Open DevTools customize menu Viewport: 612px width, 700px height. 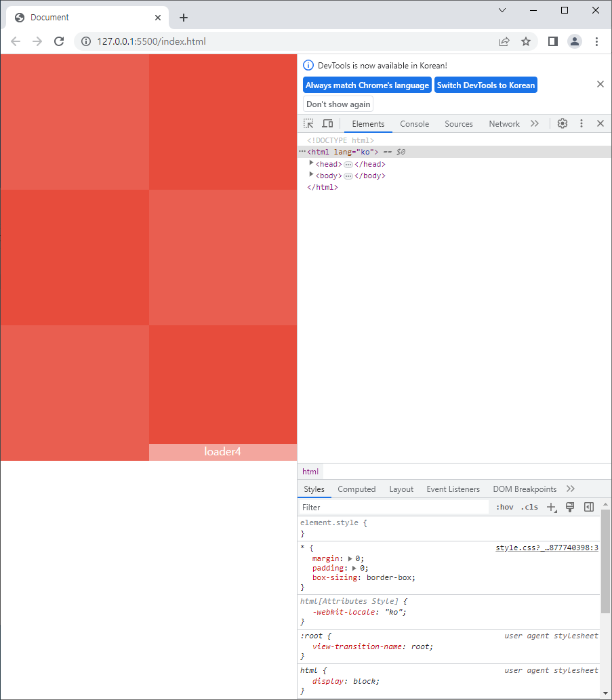point(582,123)
